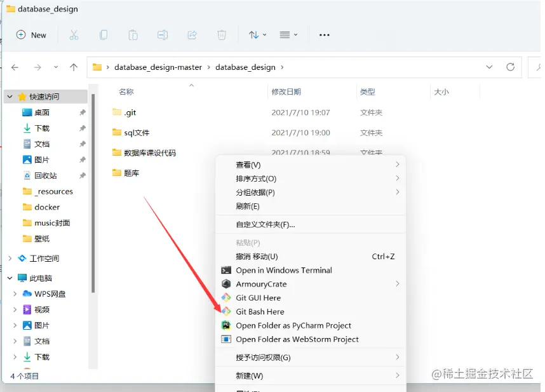Click the Copy icon in toolbar
The image size is (545, 392).
pyautogui.click(x=104, y=35)
